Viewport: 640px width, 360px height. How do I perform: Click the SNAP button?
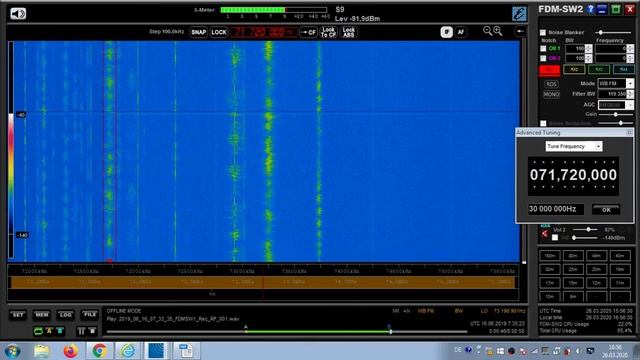[199, 32]
